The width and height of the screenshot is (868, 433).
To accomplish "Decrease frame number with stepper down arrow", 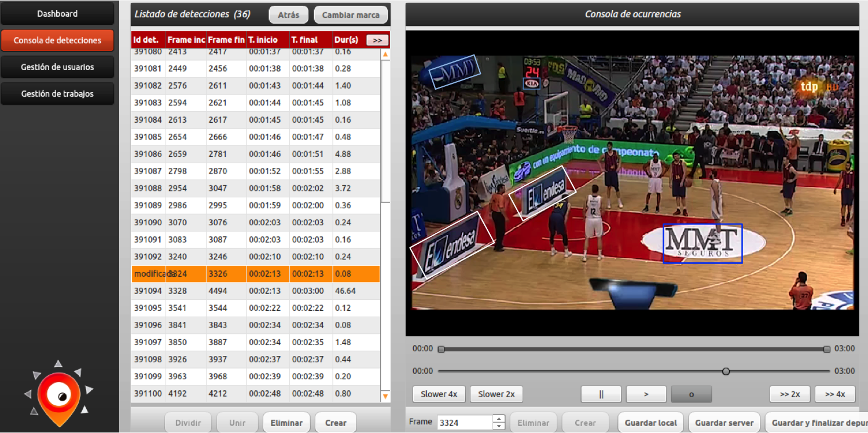I will (499, 427).
